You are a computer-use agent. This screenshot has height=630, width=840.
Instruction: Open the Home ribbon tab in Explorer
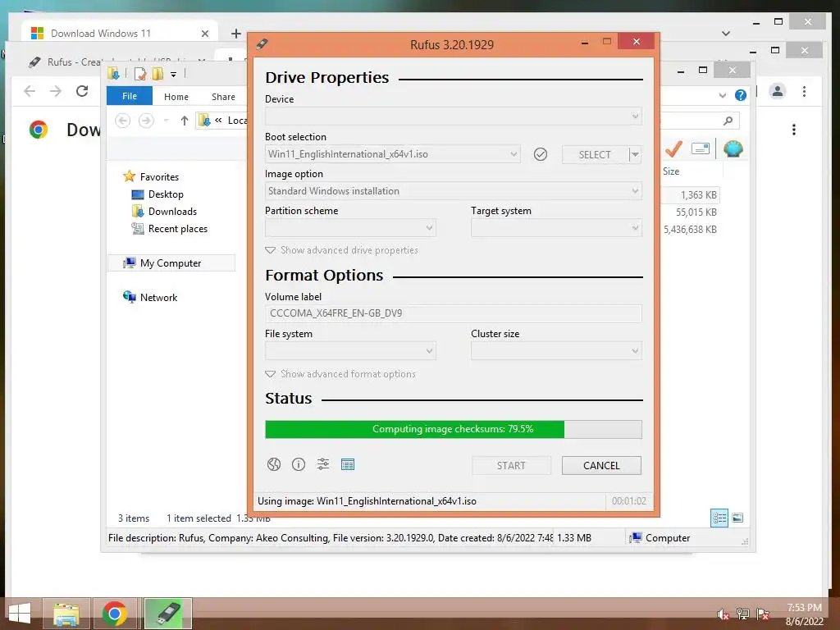(176, 97)
